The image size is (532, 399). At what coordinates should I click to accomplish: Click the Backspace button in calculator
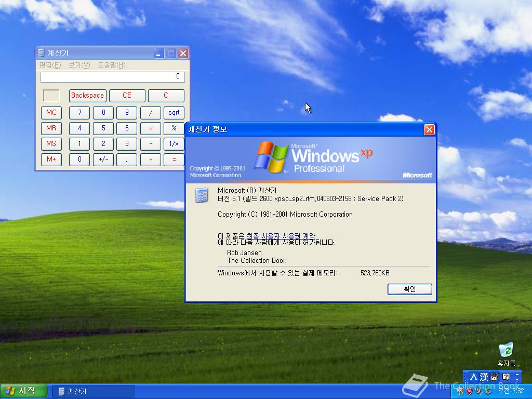(x=87, y=96)
